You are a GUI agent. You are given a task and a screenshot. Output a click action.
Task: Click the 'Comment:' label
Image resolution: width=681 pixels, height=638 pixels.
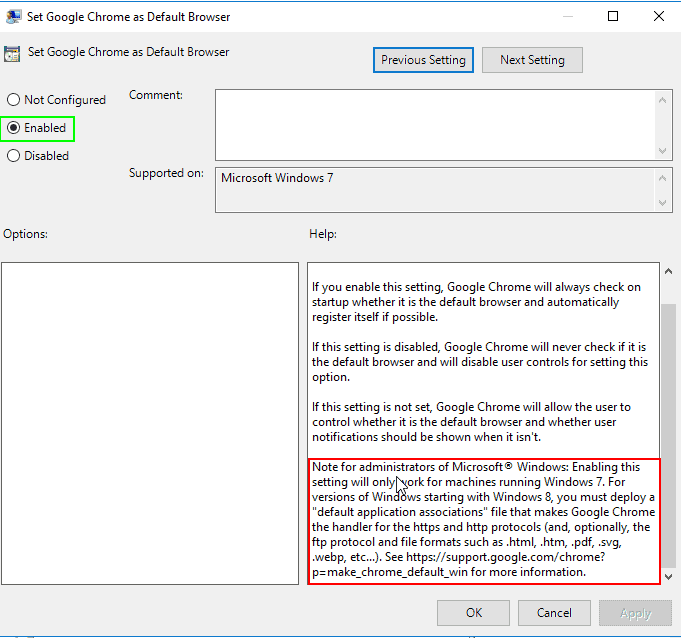(156, 95)
